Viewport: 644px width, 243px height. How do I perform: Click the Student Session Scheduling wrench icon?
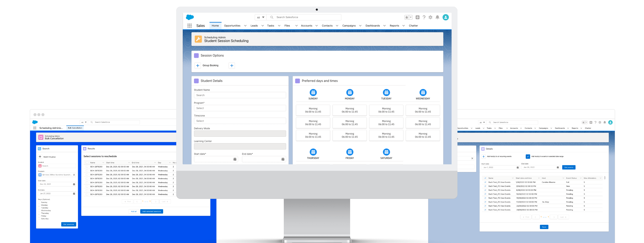click(x=198, y=39)
